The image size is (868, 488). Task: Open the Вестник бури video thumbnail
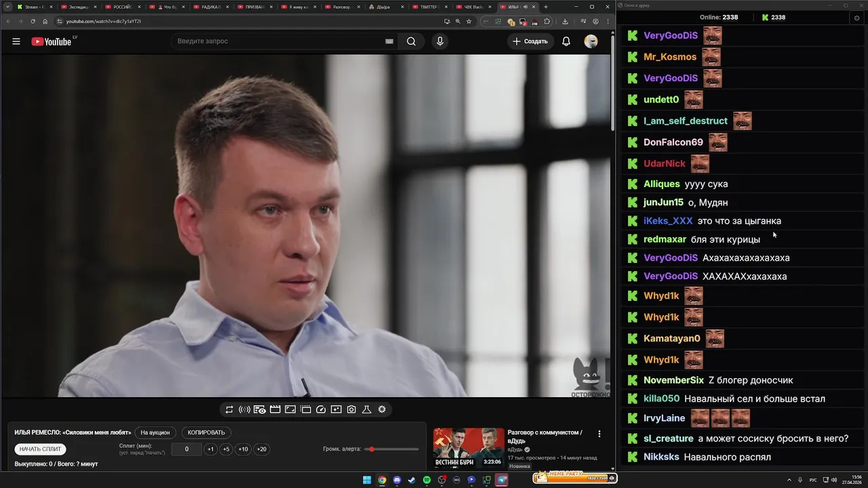click(469, 448)
